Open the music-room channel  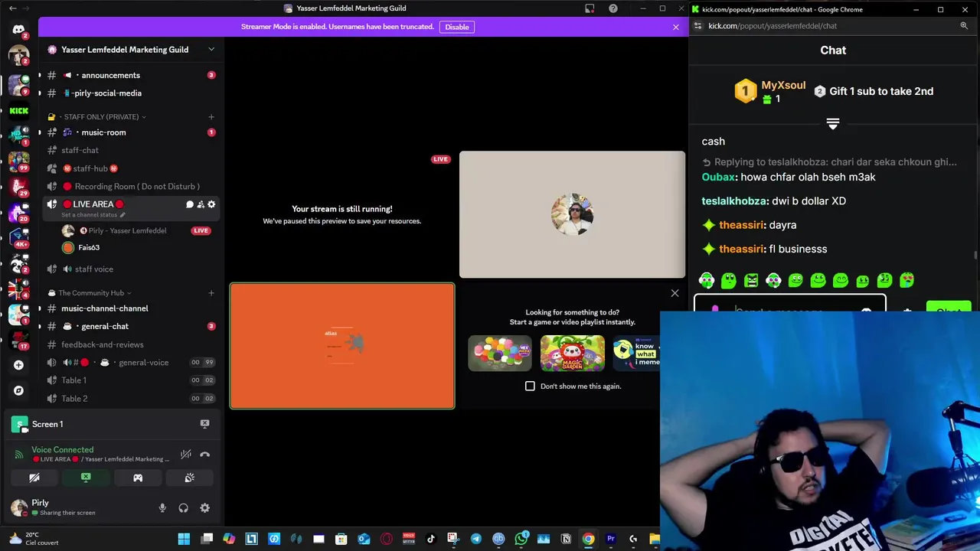(131, 132)
